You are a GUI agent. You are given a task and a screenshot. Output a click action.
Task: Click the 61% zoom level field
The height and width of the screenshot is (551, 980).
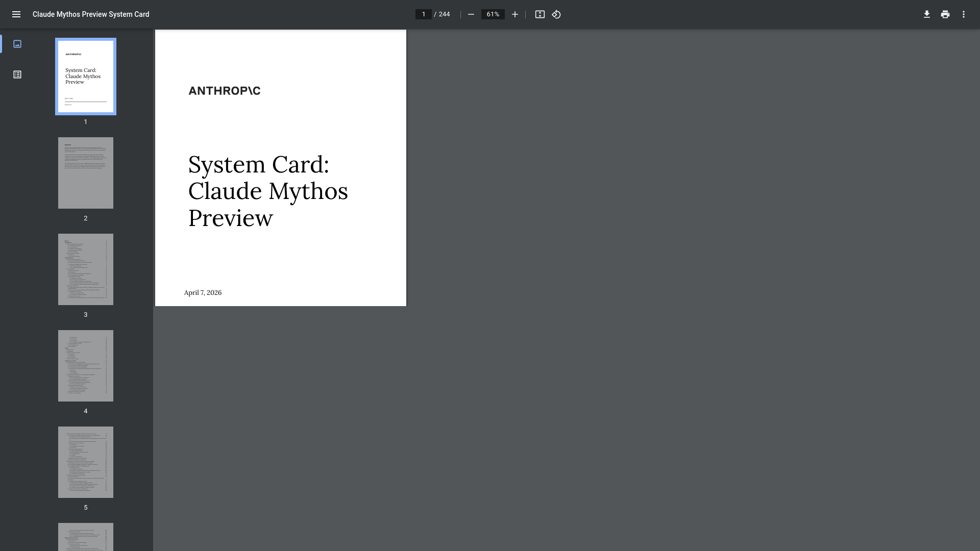coord(493,14)
